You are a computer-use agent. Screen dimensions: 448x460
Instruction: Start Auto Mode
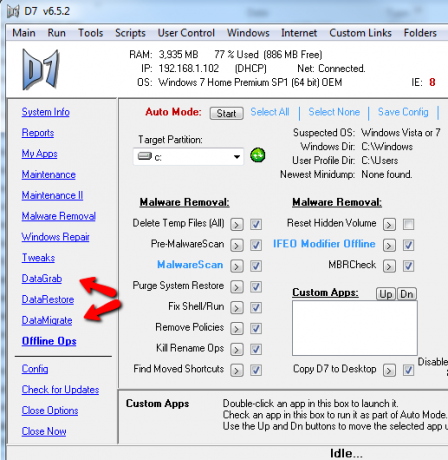coord(227,113)
